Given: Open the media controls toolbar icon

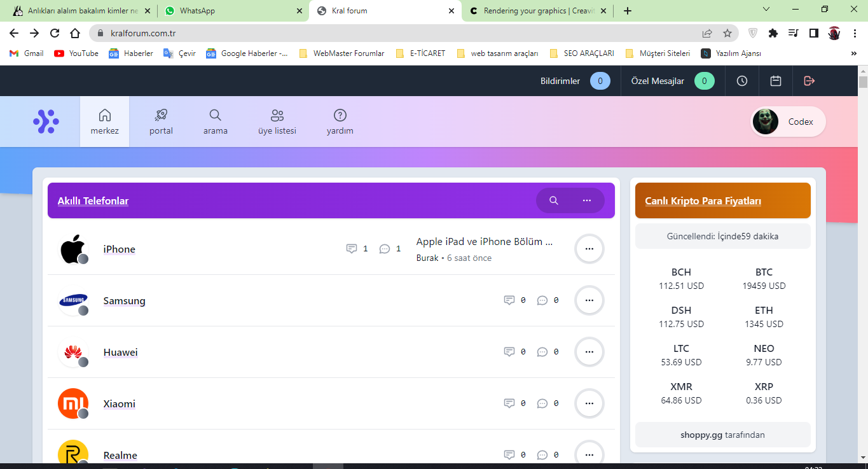Looking at the screenshot, I should pos(794,33).
